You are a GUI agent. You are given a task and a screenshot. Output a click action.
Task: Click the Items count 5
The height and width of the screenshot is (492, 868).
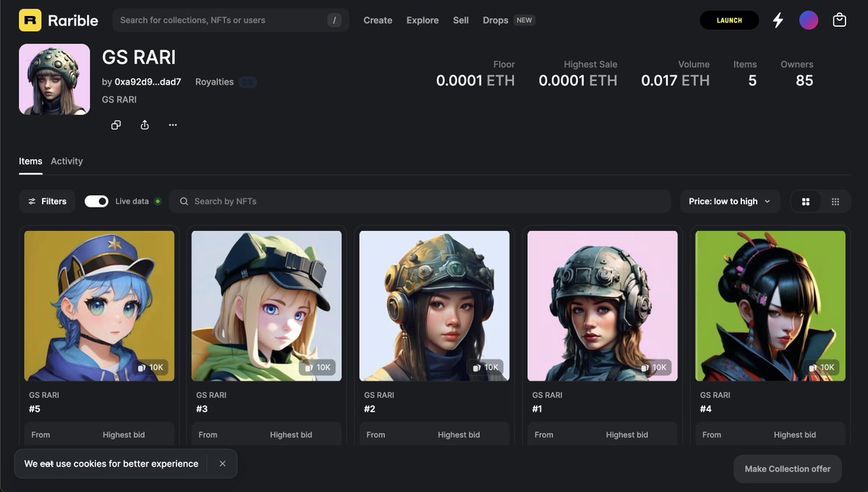752,80
